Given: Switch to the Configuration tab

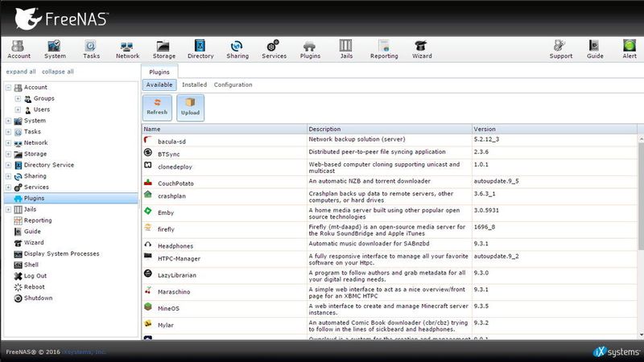Looking at the screenshot, I should [233, 84].
